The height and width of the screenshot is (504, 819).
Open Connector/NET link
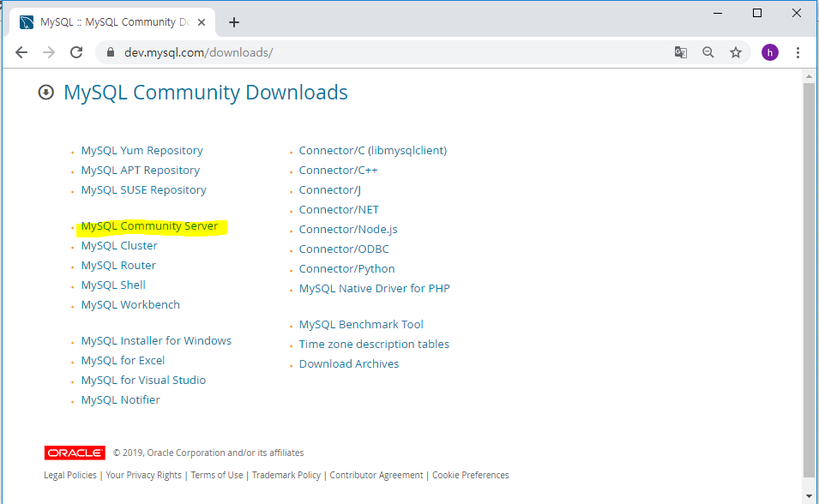tap(339, 210)
